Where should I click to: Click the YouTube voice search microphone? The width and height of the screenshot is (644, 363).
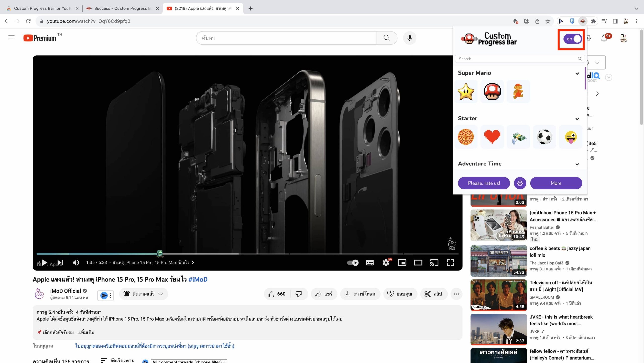click(x=409, y=38)
